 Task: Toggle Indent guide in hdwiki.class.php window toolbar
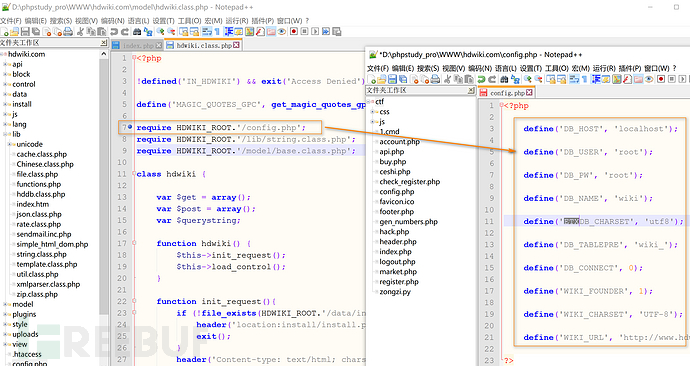[x=229, y=32]
